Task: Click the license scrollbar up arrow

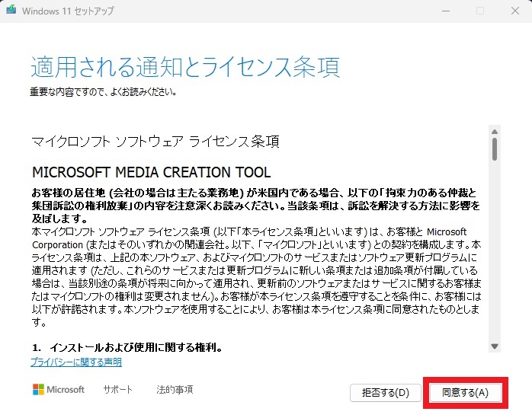Action: click(x=495, y=132)
